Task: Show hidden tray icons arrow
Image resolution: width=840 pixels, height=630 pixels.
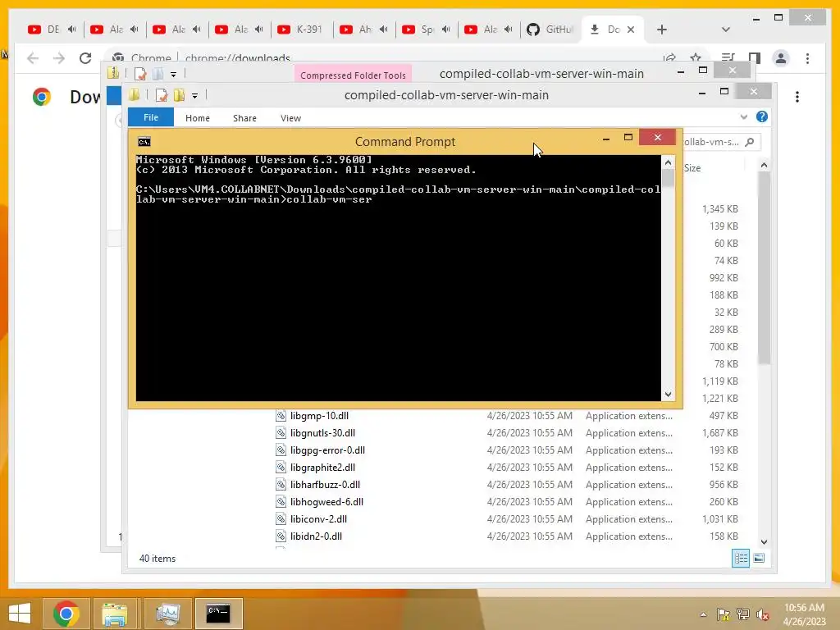Action: [703, 614]
